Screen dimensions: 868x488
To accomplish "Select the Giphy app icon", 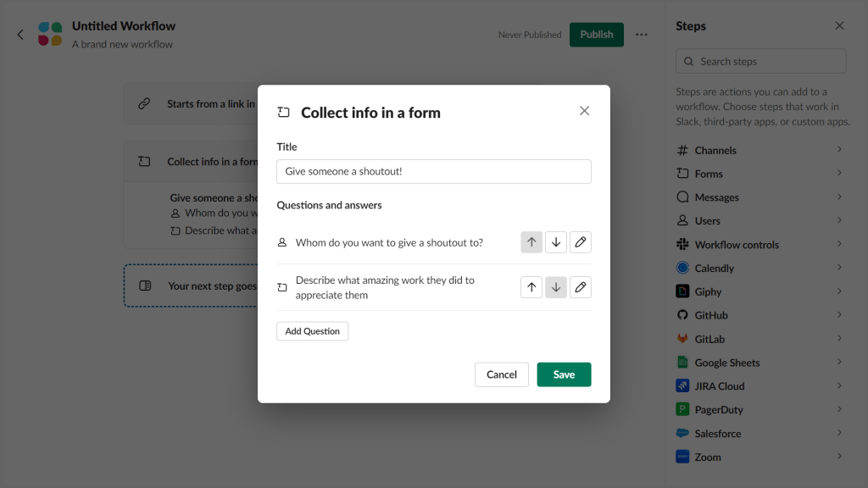I will (685, 291).
